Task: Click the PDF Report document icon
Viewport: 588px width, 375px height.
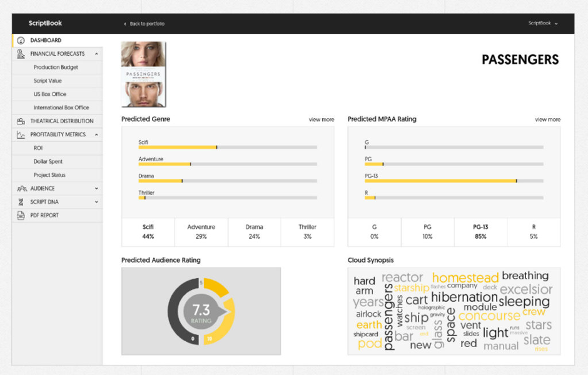Action: click(x=21, y=215)
